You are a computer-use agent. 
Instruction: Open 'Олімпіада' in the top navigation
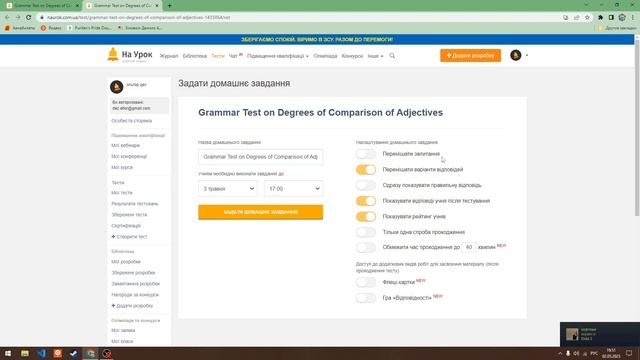[x=325, y=56]
